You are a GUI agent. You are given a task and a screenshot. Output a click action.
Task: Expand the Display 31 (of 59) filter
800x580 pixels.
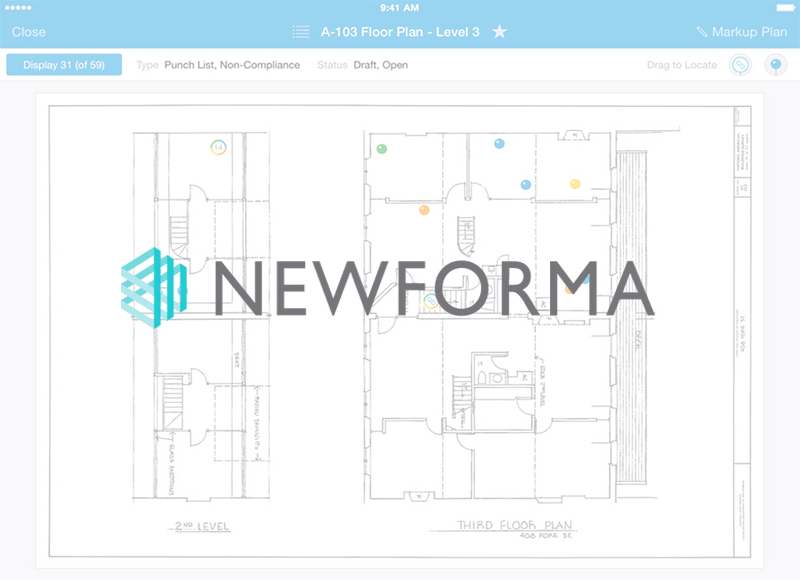click(63, 64)
